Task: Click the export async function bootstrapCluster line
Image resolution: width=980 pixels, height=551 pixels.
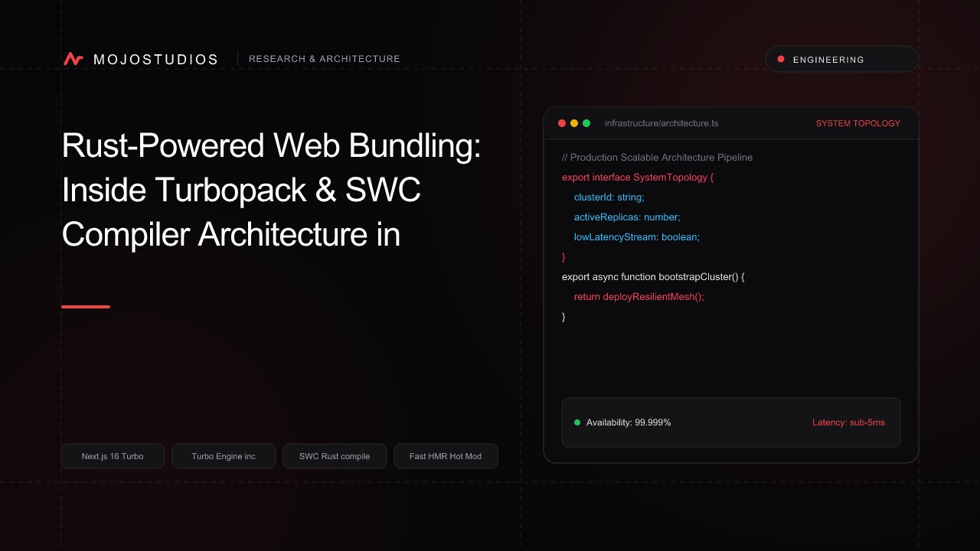Action: click(653, 276)
